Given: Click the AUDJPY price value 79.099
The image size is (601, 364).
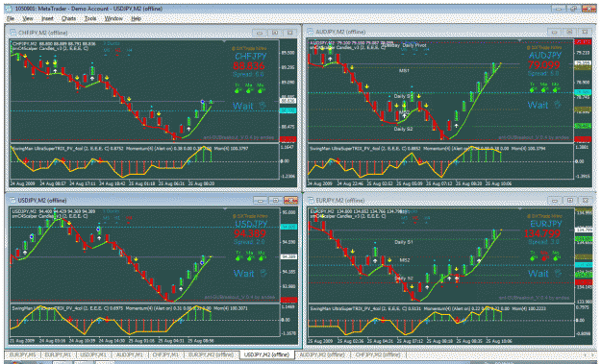Looking at the screenshot, I should (543, 64).
